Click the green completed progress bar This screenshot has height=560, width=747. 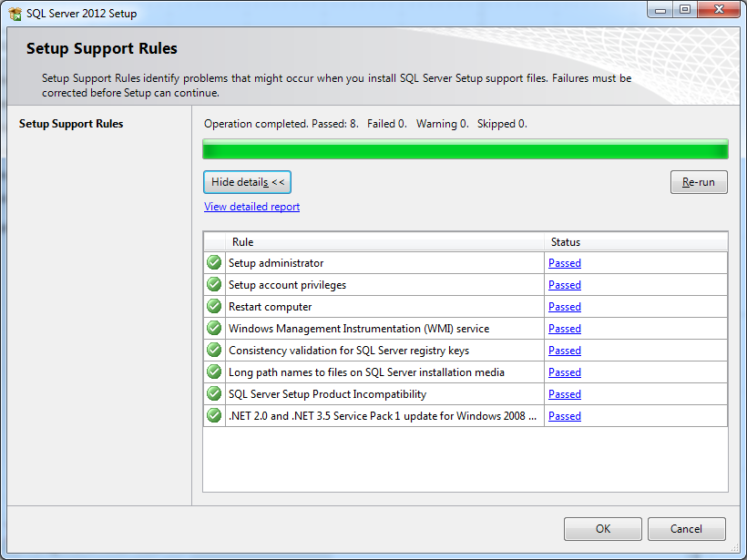pyautogui.click(x=466, y=149)
